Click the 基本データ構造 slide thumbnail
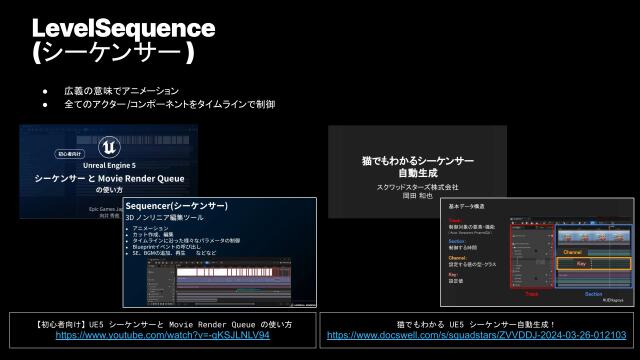The width and height of the screenshot is (640, 360). [x=537, y=252]
